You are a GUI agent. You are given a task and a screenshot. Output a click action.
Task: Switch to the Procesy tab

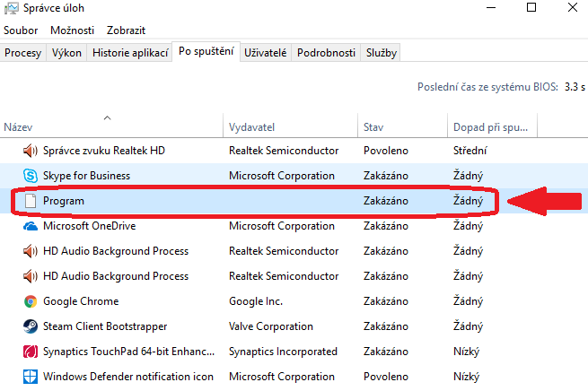(x=22, y=53)
